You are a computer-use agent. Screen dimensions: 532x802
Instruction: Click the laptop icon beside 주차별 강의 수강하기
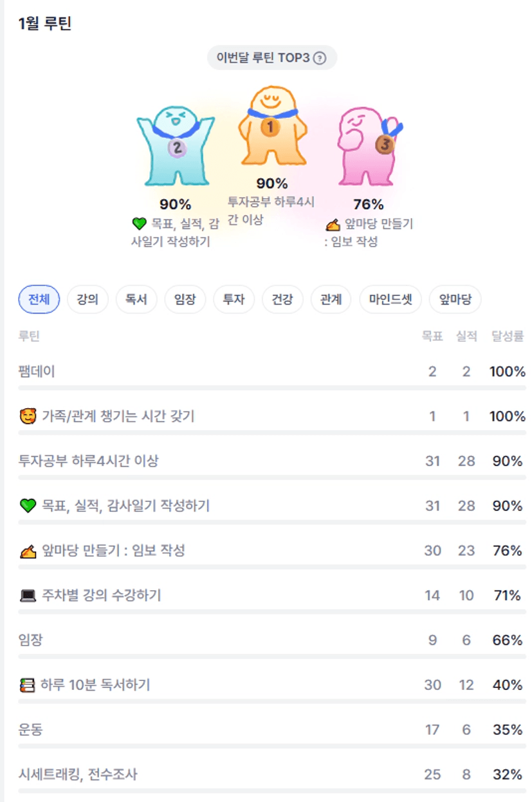coord(28,596)
